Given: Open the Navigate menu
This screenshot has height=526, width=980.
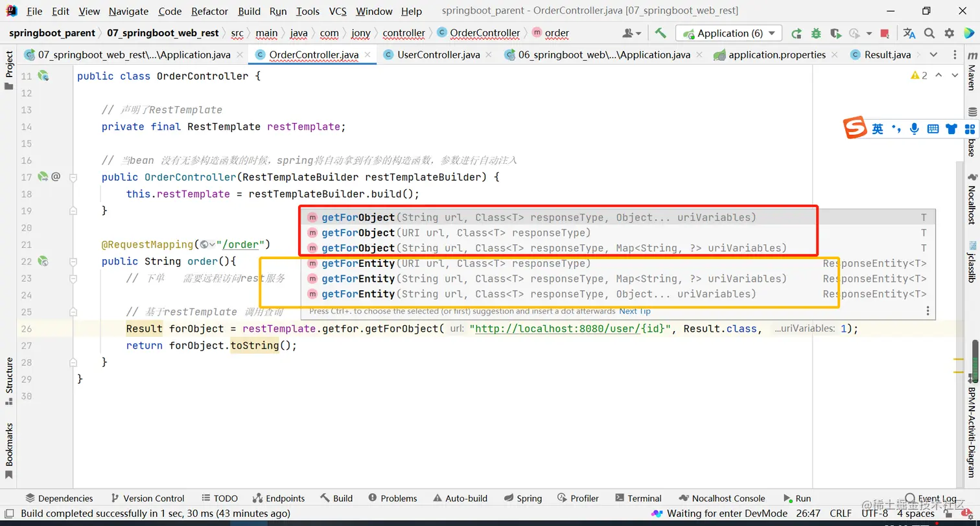Looking at the screenshot, I should (128, 11).
